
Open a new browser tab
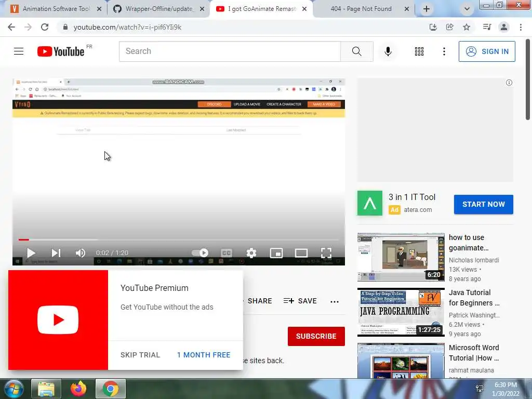coord(427,9)
